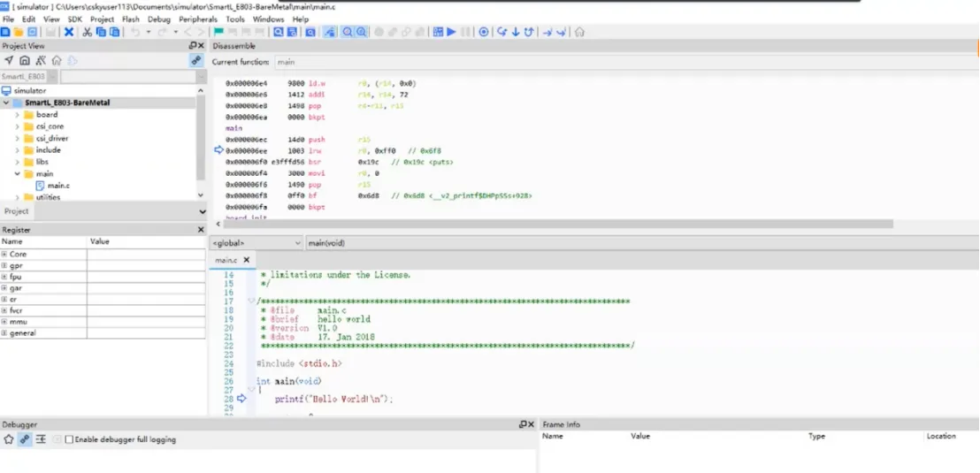Collapse the main folder in project tree
980x473 pixels.
17,174
